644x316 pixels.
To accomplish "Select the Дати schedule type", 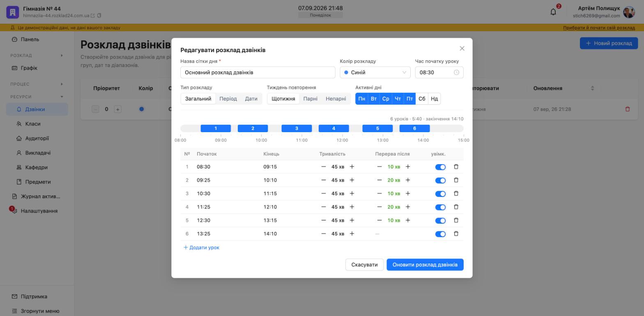I will [x=251, y=98].
